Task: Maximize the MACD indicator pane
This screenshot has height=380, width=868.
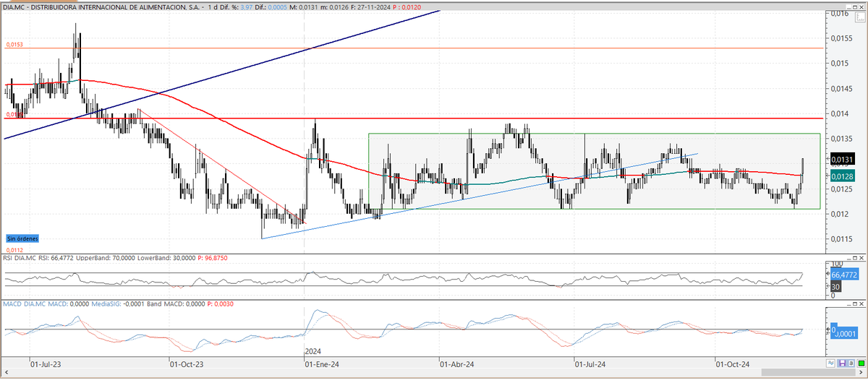Action: [x=855, y=304]
